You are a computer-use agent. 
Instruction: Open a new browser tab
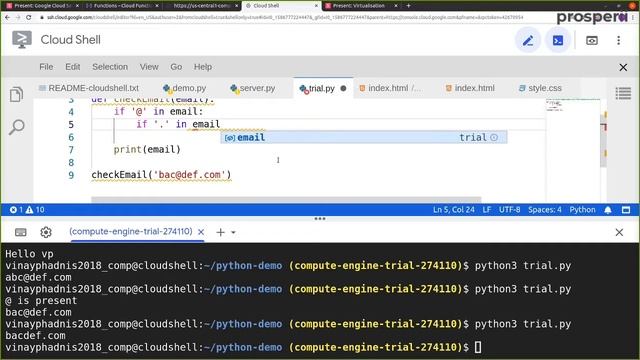tap(408, 6)
